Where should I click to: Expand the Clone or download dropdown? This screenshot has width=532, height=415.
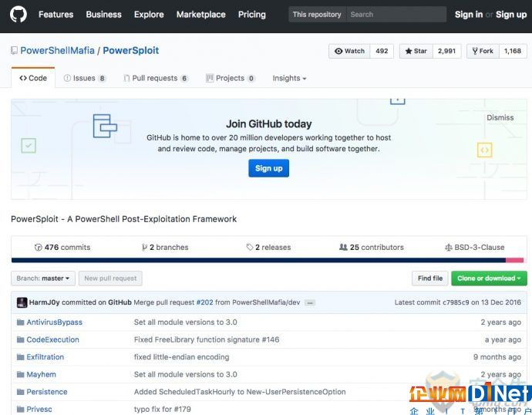[x=489, y=278]
